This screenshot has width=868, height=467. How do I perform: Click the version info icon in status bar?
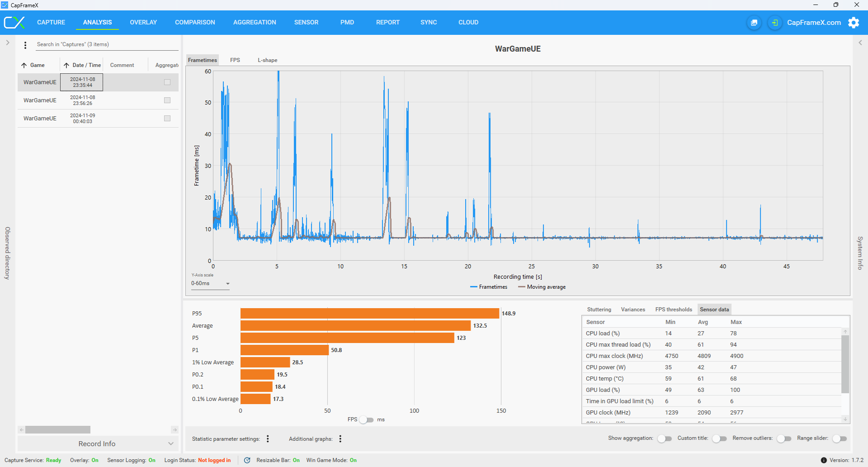(824, 460)
